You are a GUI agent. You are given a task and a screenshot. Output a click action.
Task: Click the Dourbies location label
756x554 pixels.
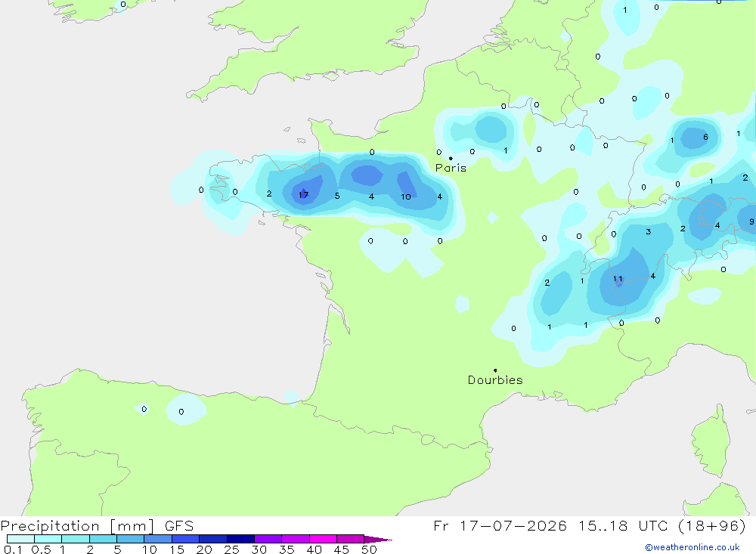click(x=495, y=380)
